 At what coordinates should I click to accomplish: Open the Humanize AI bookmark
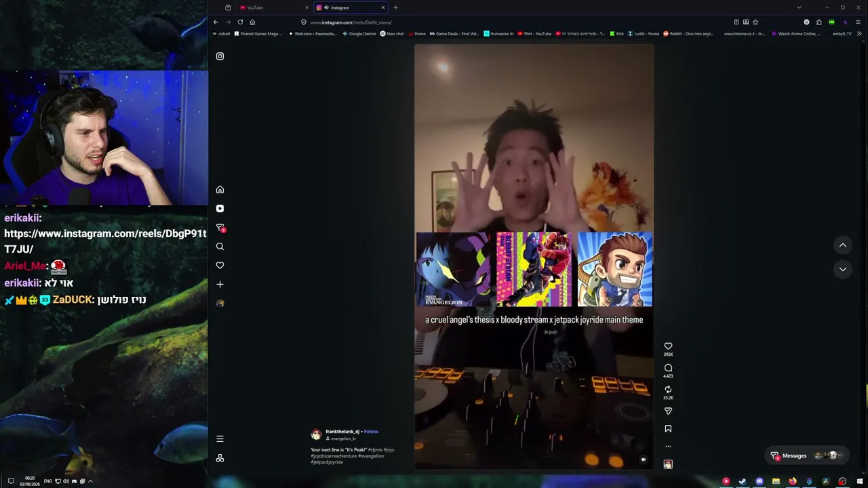[498, 34]
